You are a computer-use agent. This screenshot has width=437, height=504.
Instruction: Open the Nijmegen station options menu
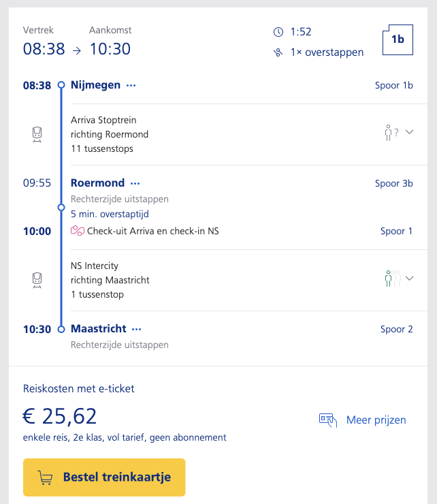point(131,86)
